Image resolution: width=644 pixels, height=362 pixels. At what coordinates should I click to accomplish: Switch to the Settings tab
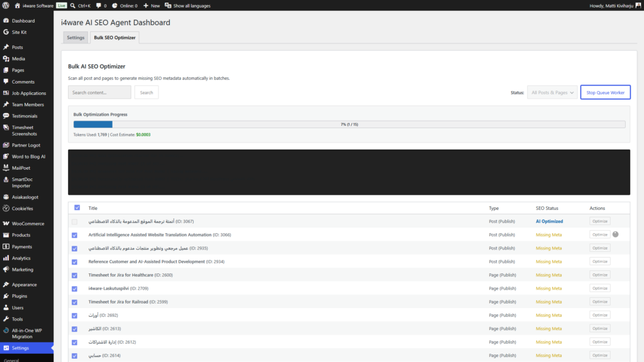coord(75,37)
